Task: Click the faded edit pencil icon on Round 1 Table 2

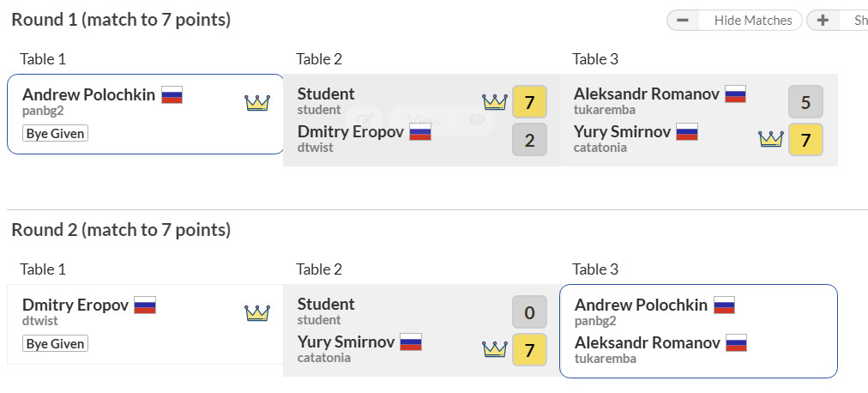Action: tap(364, 120)
